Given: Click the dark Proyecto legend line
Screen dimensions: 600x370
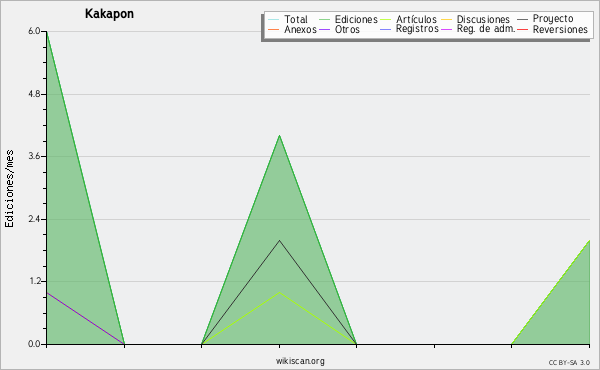Looking at the screenshot, I should [522, 19].
